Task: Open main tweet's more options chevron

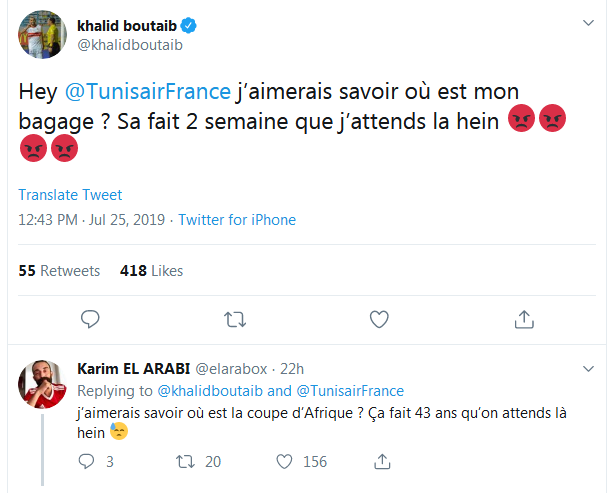Action: point(584,22)
